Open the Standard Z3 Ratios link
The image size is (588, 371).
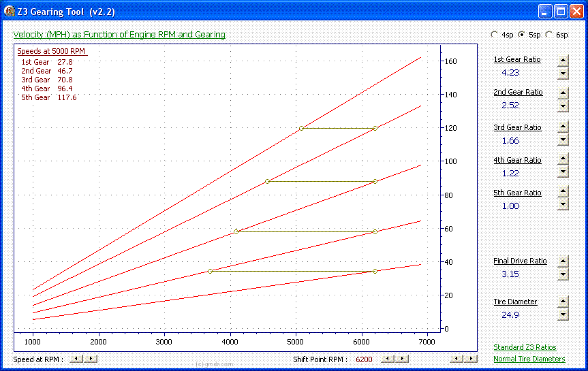click(x=525, y=348)
